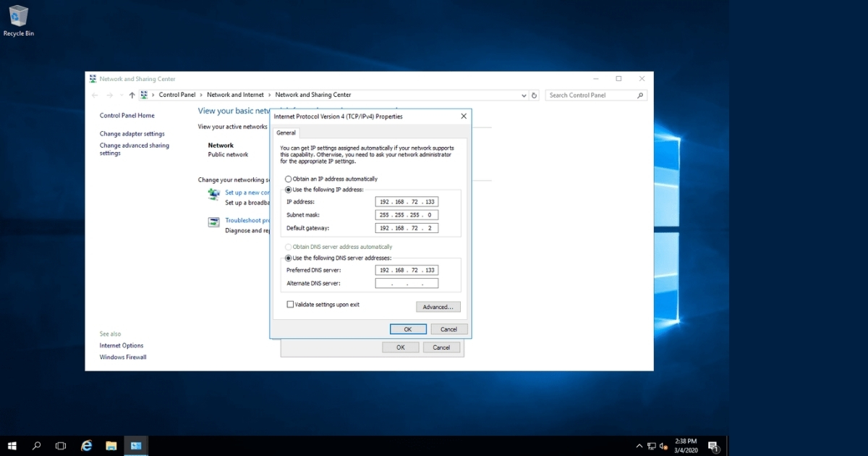
Task: Open Change adapter settings
Action: [134, 134]
